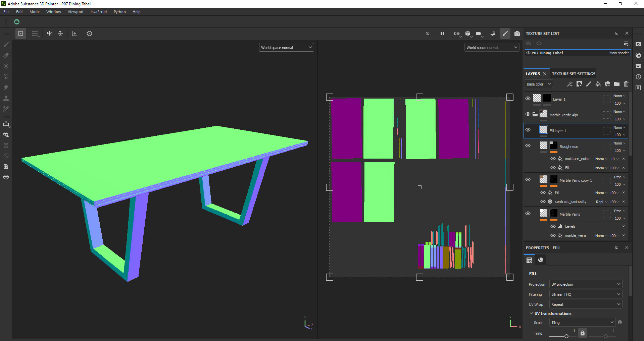This screenshot has height=341, width=644.
Task: Click the add mask icon in layers toolbar
Action: [579, 84]
